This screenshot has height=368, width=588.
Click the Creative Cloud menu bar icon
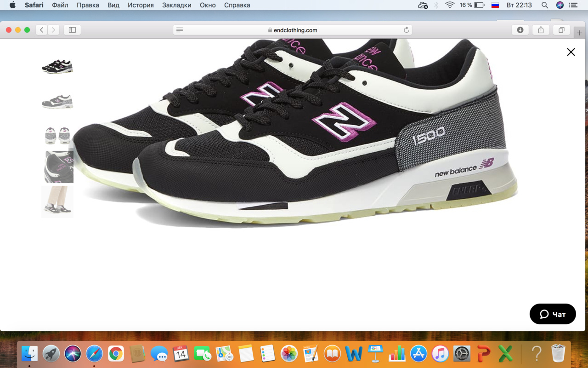[423, 5]
